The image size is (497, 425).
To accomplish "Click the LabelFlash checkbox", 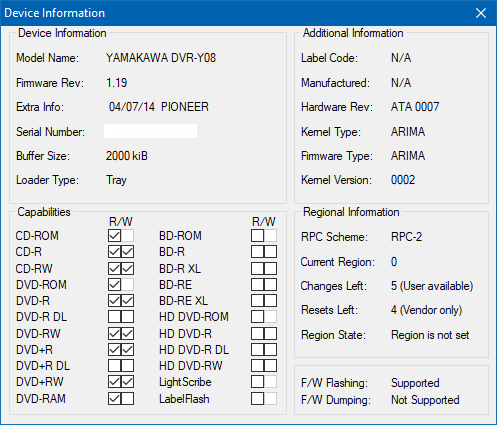I will (x=257, y=399).
